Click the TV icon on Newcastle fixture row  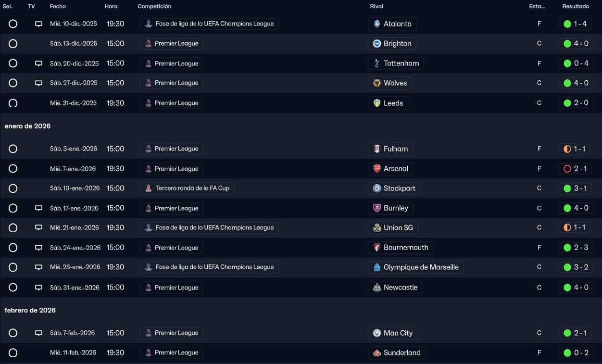click(39, 288)
